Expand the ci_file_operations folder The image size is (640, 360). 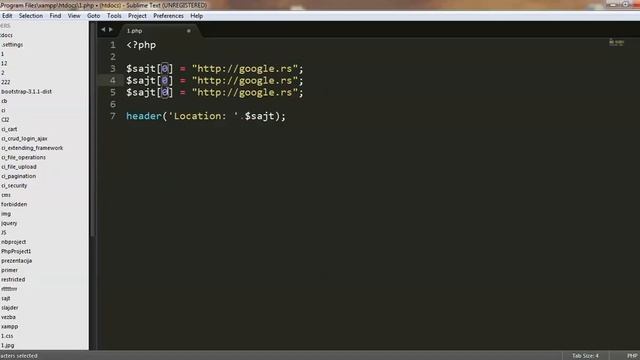point(23,158)
